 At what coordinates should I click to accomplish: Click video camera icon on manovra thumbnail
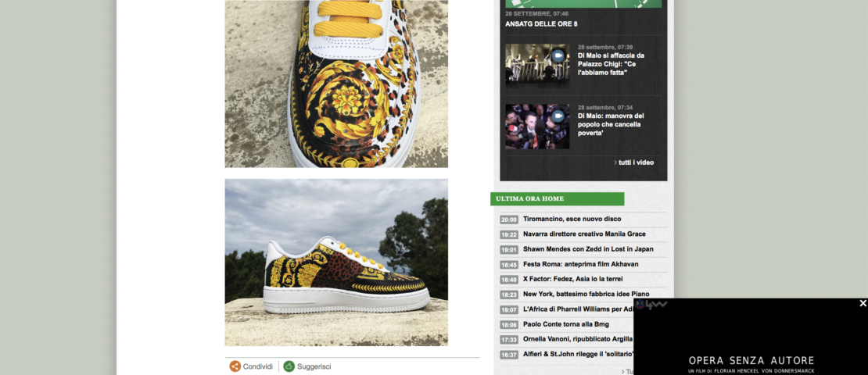click(558, 116)
